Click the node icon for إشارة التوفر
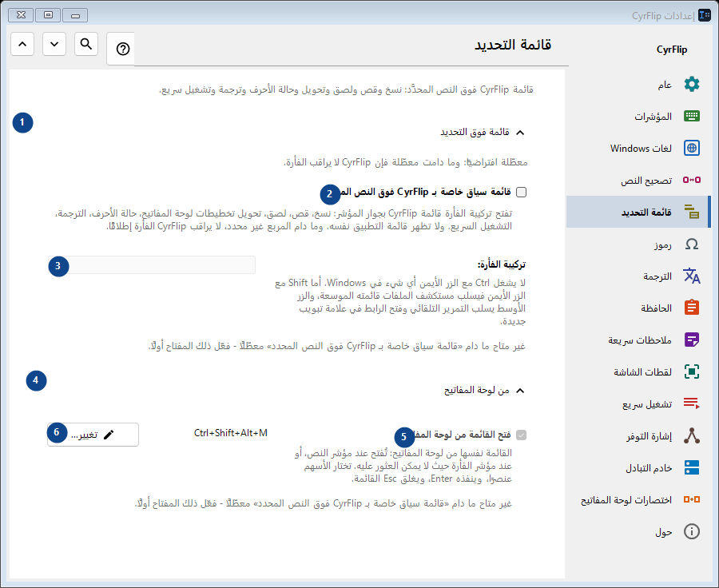The height and width of the screenshot is (588, 719). 692,435
